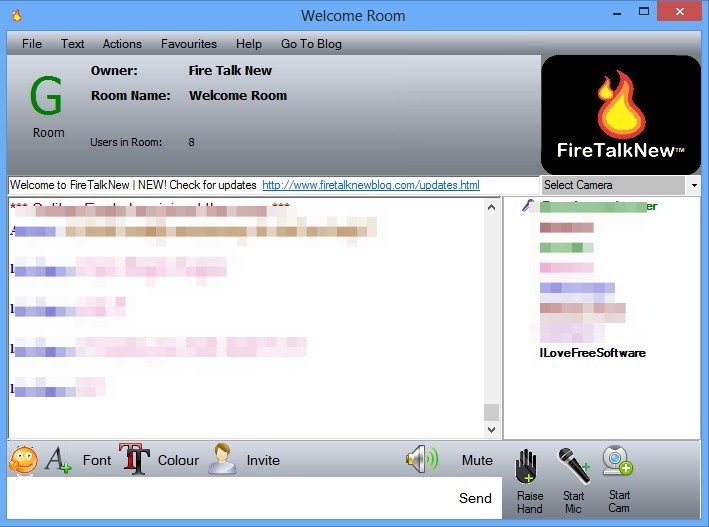Click the chat scrollbar thumb
The height and width of the screenshot is (527, 709).
pyautogui.click(x=492, y=412)
